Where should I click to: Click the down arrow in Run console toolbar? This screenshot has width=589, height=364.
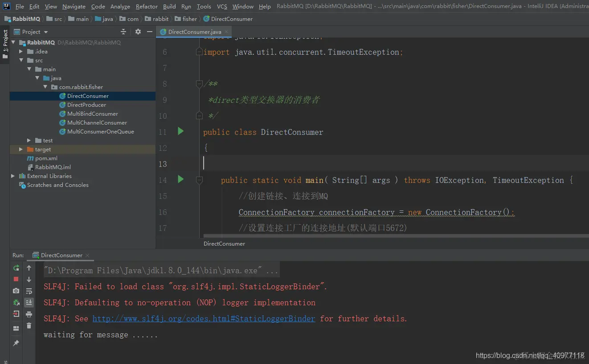pyautogui.click(x=29, y=279)
